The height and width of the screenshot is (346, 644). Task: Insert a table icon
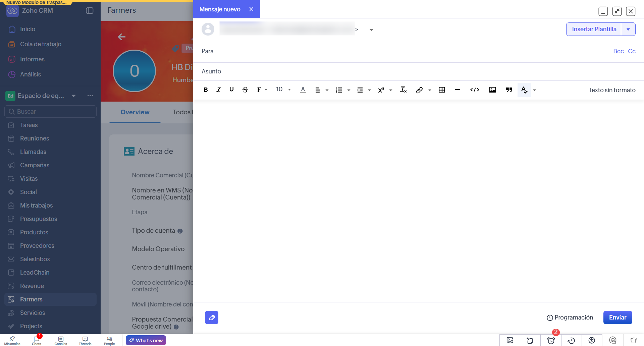coord(442,90)
